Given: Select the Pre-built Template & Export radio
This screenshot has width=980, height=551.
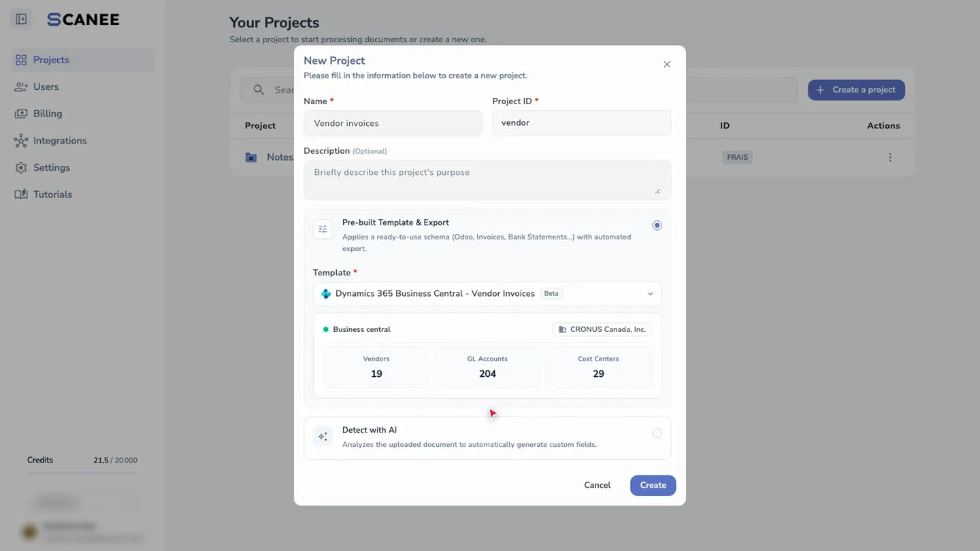Looking at the screenshot, I should click(657, 225).
